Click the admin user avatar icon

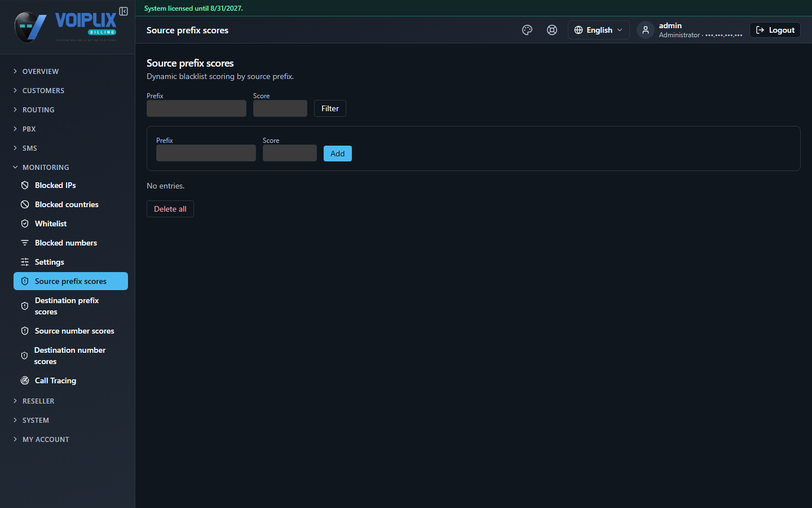646,30
